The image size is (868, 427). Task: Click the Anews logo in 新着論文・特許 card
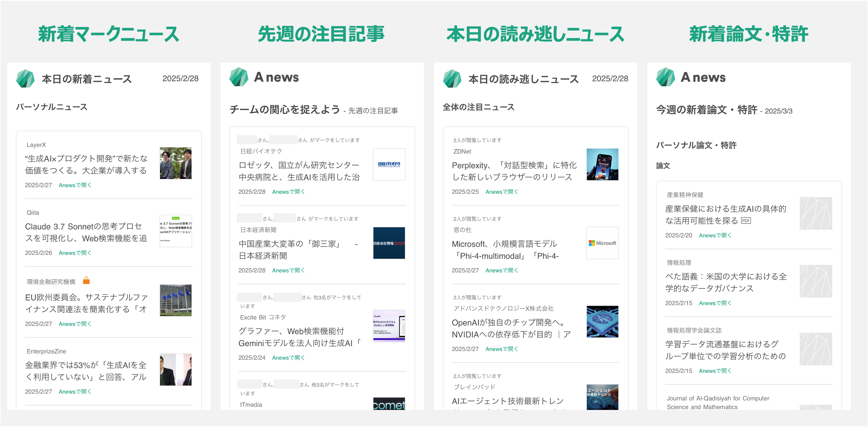click(x=665, y=77)
